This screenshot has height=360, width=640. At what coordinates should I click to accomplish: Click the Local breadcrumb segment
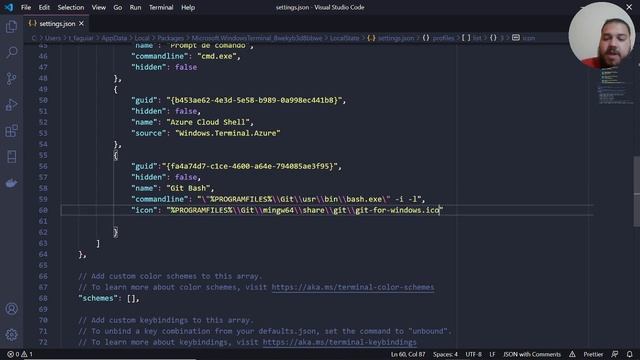142,38
